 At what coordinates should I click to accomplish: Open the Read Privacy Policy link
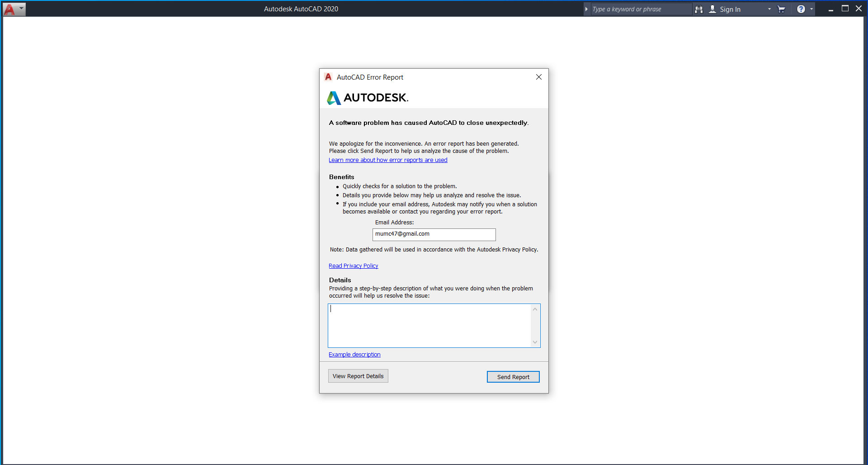tap(354, 266)
